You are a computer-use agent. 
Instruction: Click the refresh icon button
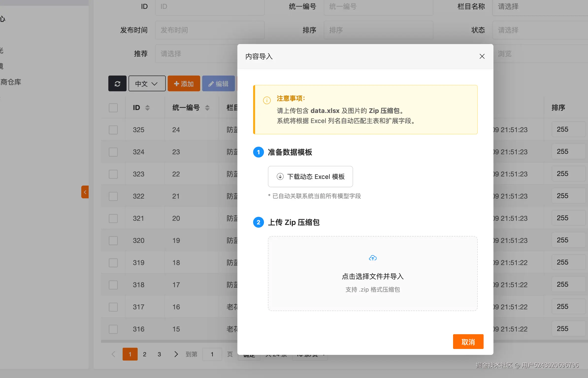117,84
